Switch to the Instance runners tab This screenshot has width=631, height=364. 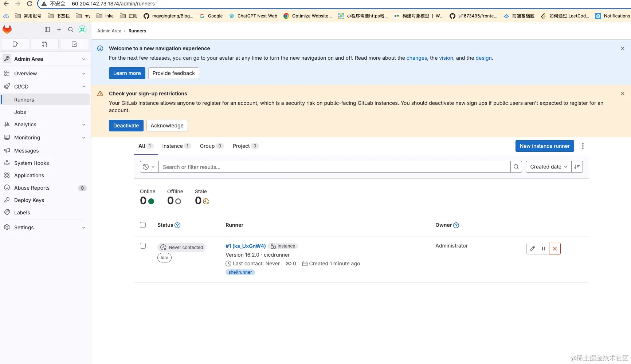pos(176,146)
